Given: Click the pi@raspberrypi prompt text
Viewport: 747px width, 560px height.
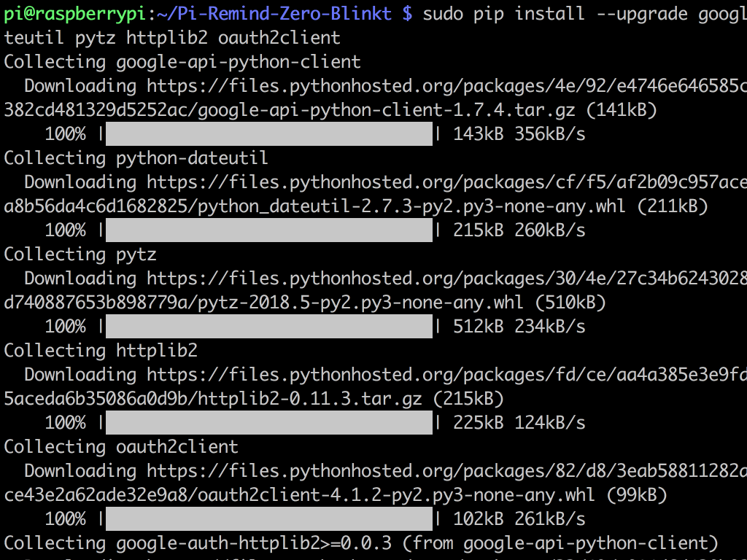Looking at the screenshot, I should (x=75, y=14).
